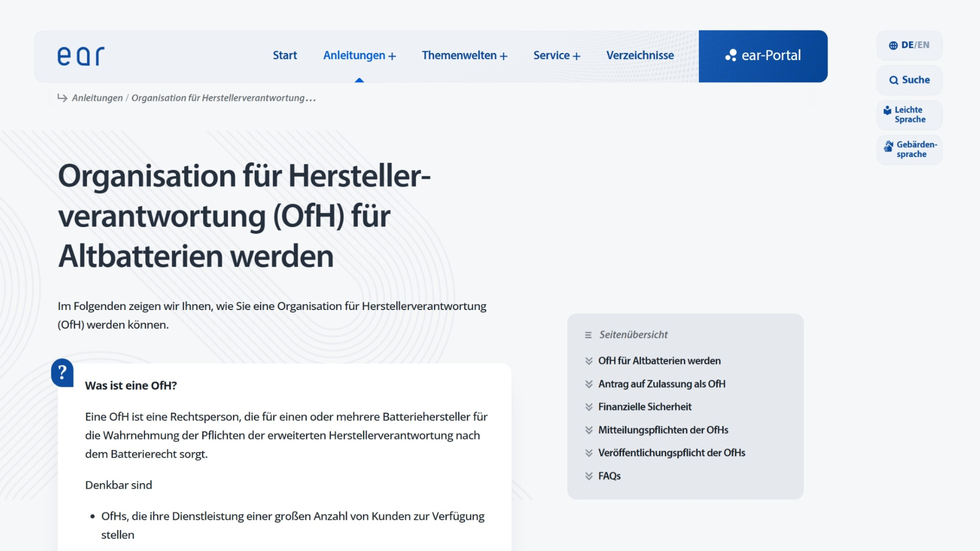Jump to Mitteilungspflichten der OfHs section

663,430
